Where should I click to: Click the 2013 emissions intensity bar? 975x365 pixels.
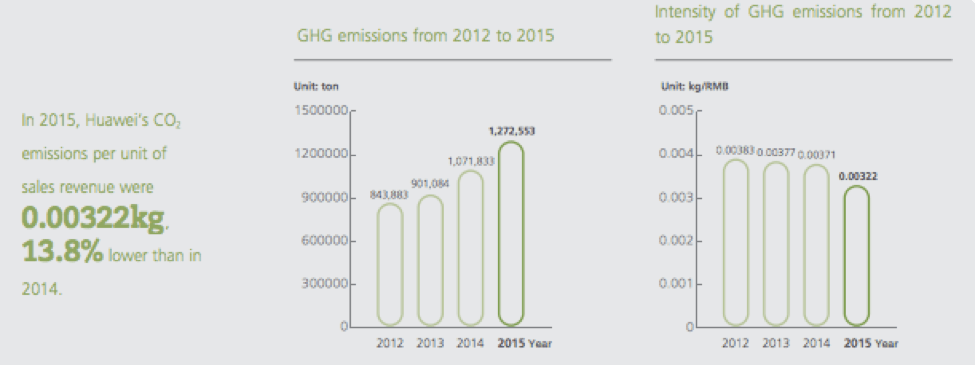(x=776, y=244)
